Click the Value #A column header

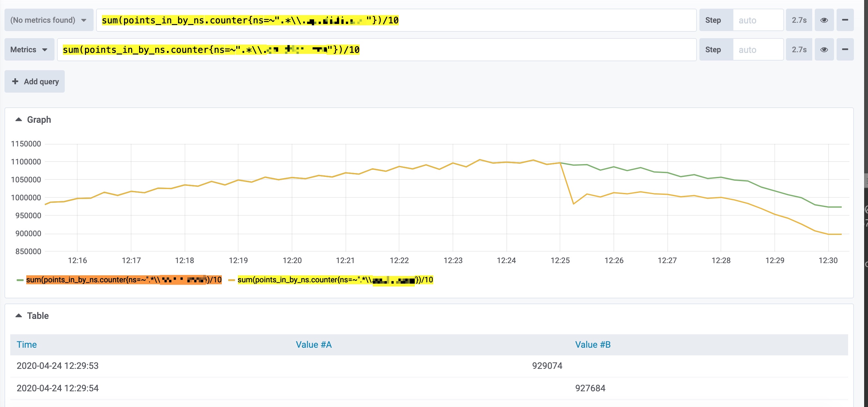pyautogui.click(x=313, y=344)
